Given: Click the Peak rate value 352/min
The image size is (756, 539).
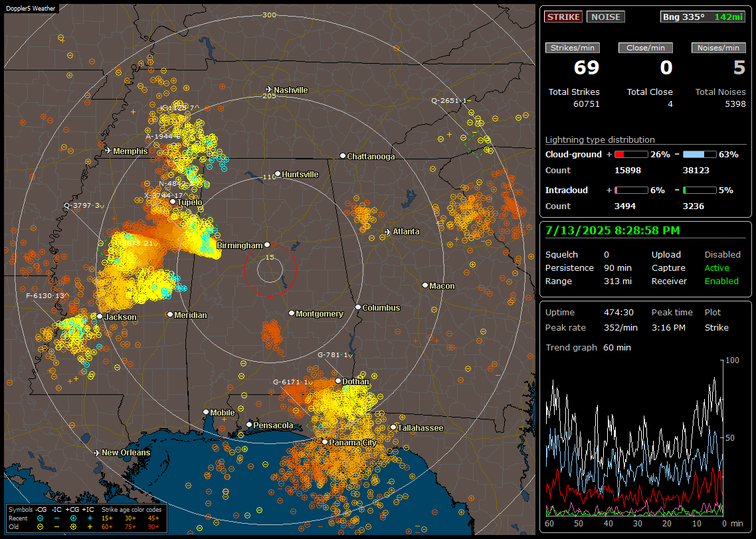Looking at the screenshot, I should (x=620, y=328).
